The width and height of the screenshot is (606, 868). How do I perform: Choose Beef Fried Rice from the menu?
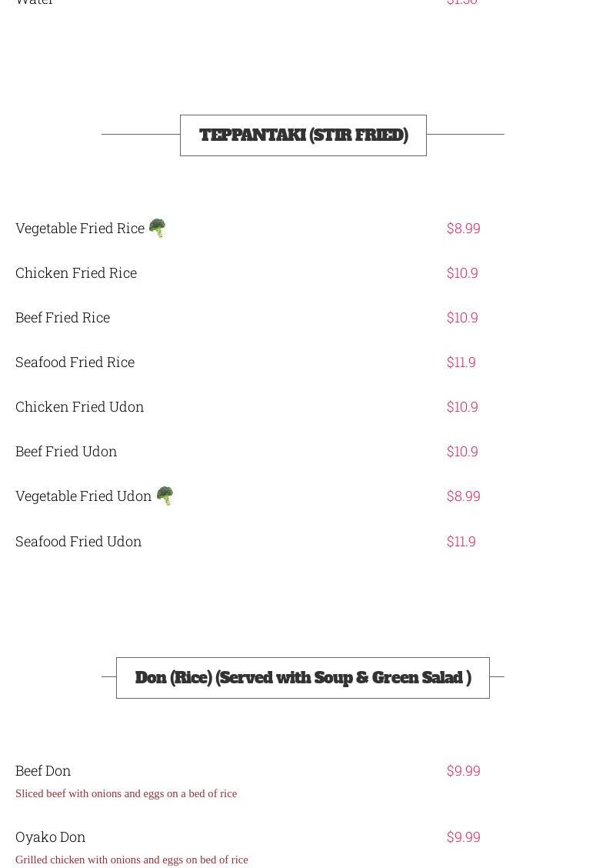(62, 317)
